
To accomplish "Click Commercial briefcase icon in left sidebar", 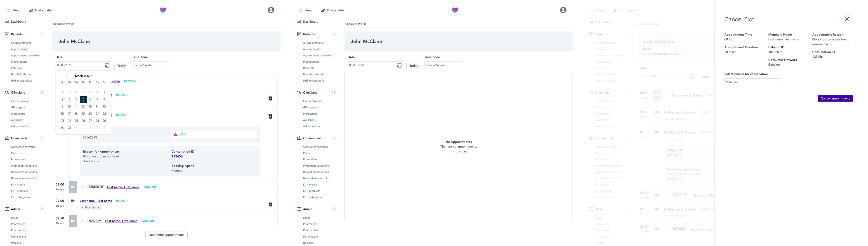I will tap(7, 138).
